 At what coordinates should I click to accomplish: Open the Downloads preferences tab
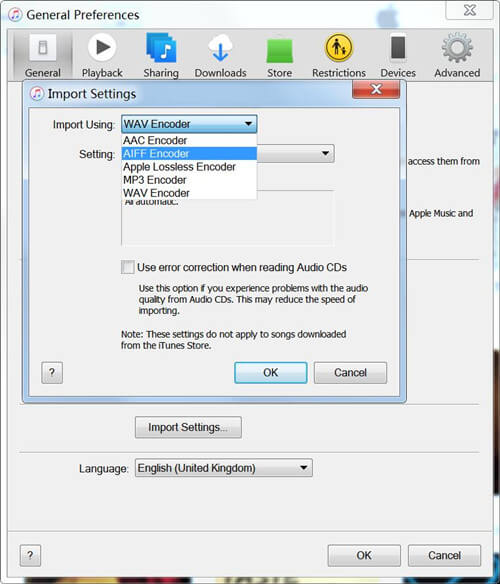coord(220,56)
